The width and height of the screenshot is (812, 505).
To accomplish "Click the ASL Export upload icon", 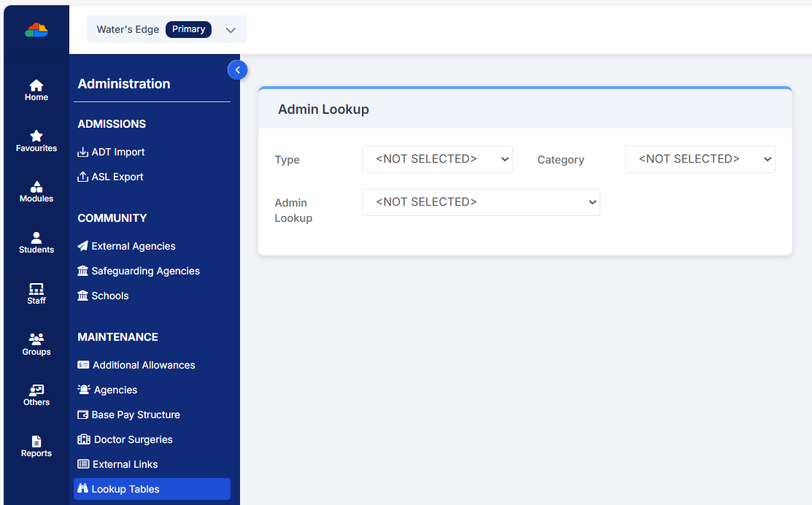I will tap(82, 176).
